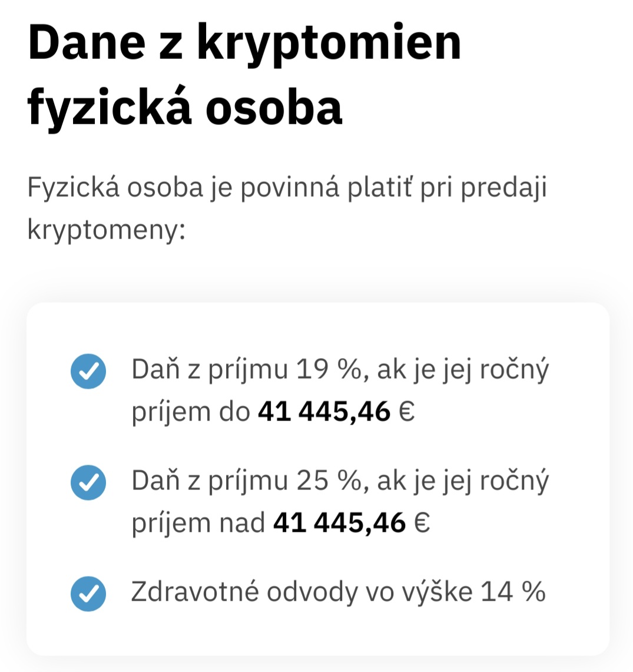Click the heading line "fyzická osoba"
The height and width of the screenshot is (672, 633).
pos(184,108)
